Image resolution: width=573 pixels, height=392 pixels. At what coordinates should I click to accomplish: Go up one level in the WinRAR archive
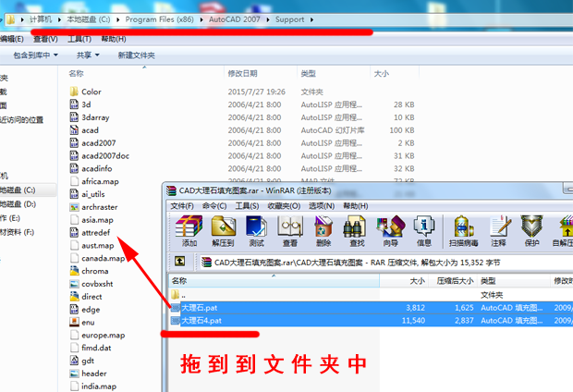coord(180,261)
